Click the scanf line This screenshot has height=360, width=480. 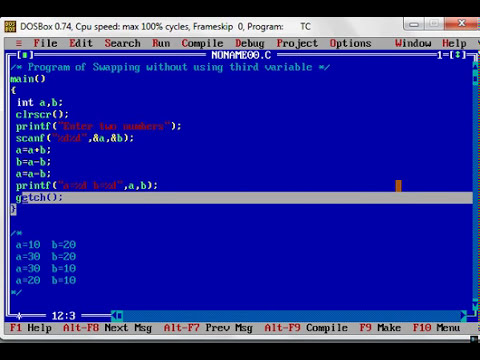tap(75, 138)
